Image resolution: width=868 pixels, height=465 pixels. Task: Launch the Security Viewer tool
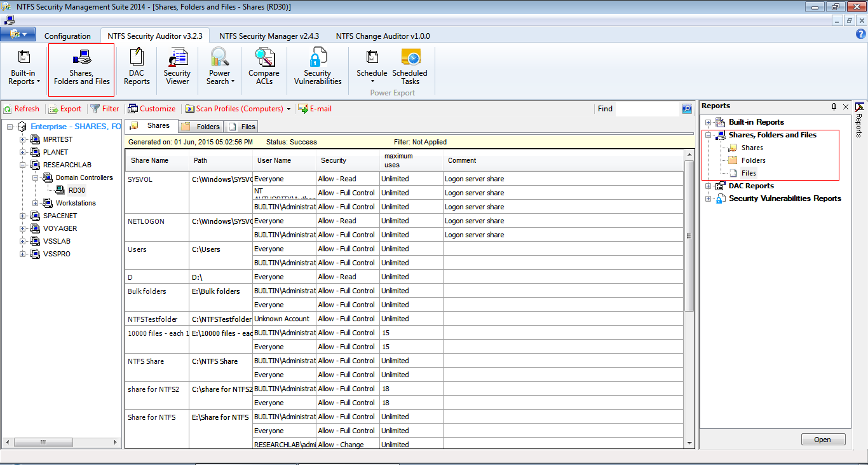coord(177,67)
